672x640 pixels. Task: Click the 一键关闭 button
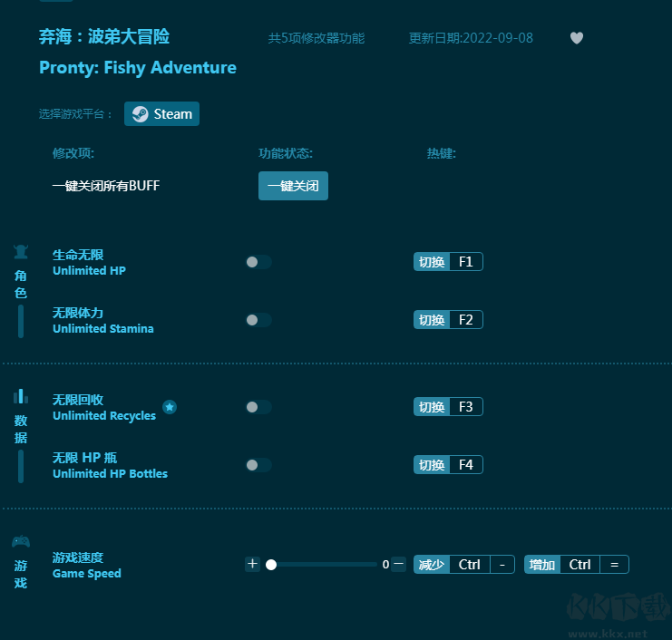click(293, 186)
